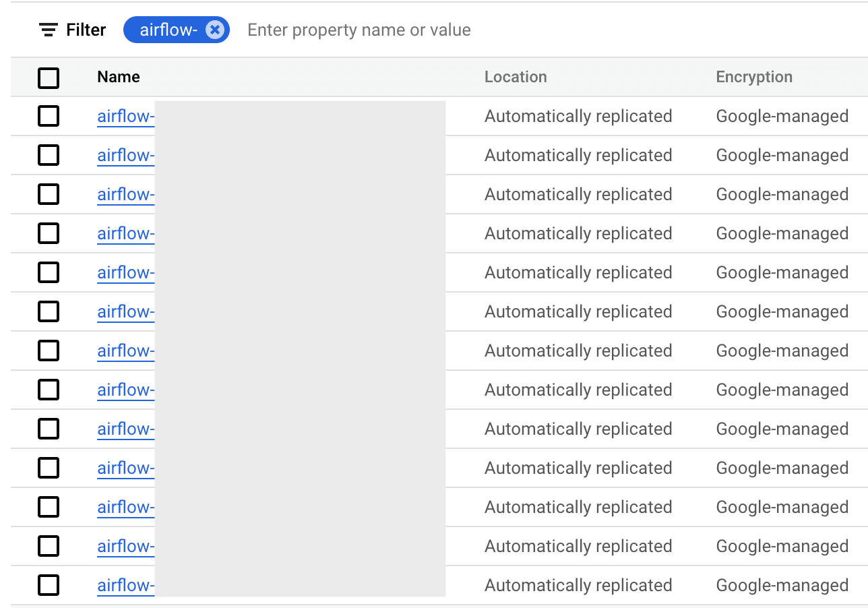This screenshot has width=868, height=608.
Task: Open the fourth airflow- name link
Action: [x=126, y=233]
